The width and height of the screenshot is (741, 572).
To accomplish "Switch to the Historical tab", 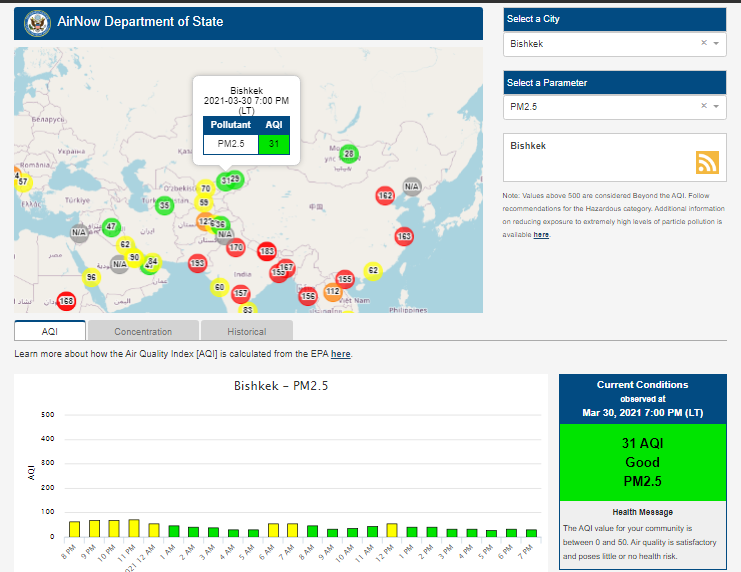I will click(246, 331).
